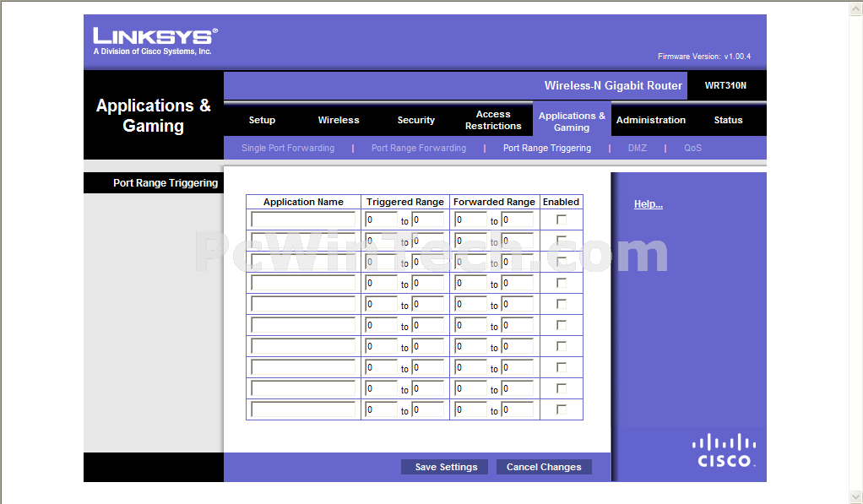
Task: Click the Enabled column header
Action: tap(561, 202)
